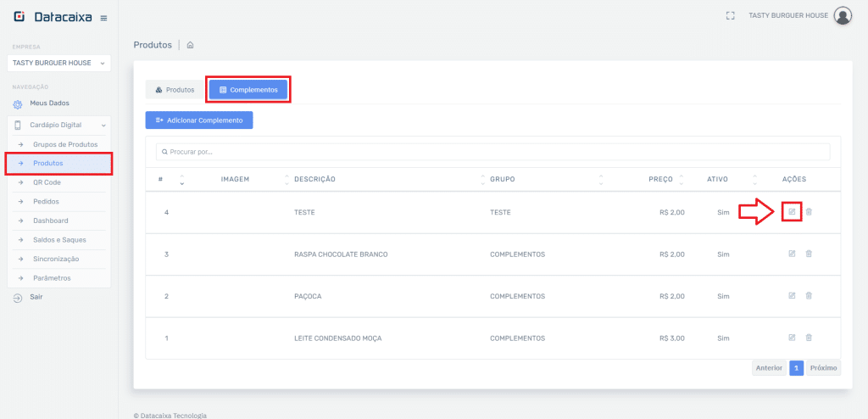
Task: Click trash icon for PAÇOCA row
Action: [x=809, y=296]
